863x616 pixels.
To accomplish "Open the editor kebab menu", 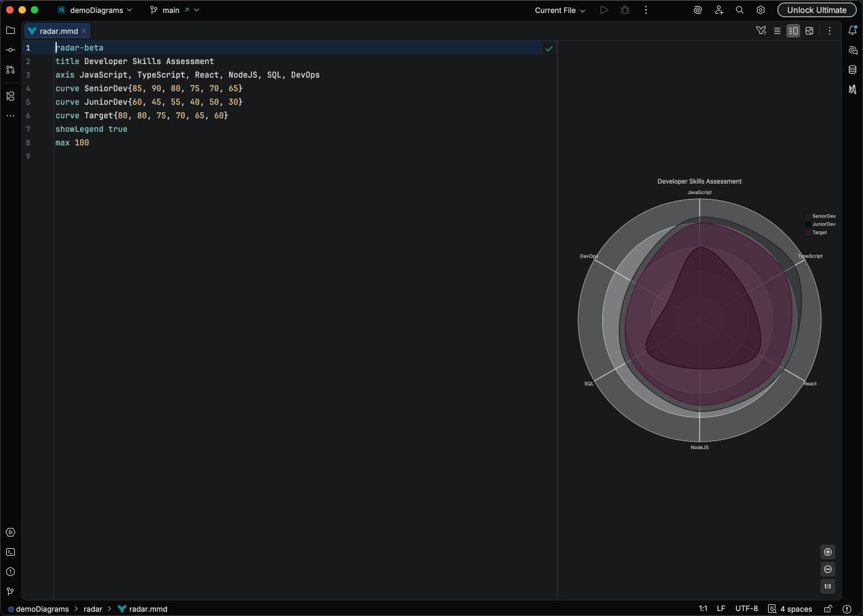I will 830,30.
